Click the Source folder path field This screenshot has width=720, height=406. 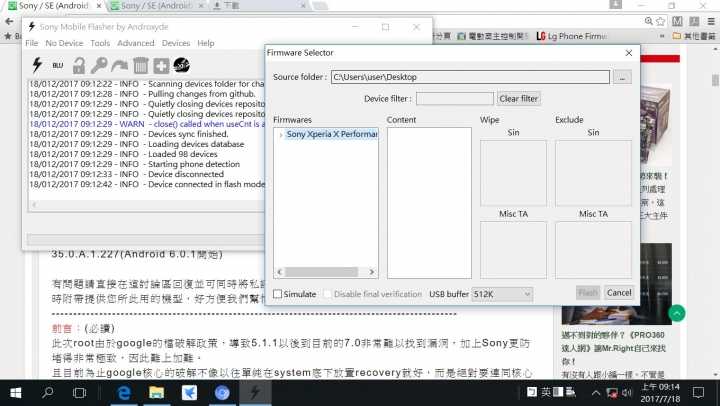pyautogui.click(x=470, y=77)
